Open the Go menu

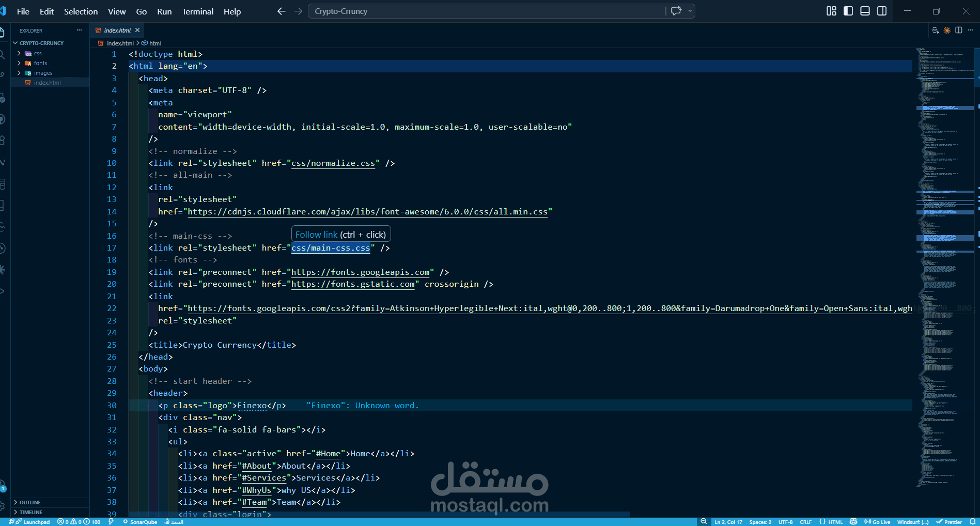(x=142, y=11)
